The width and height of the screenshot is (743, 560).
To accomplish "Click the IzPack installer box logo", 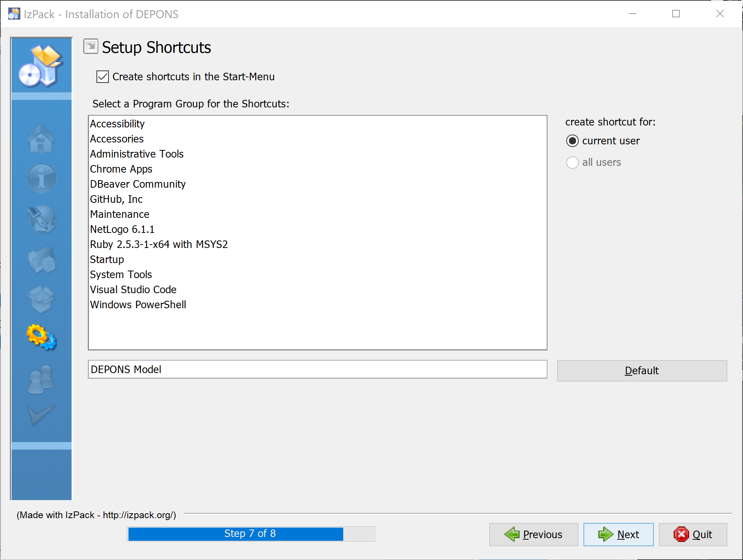I will (x=41, y=66).
